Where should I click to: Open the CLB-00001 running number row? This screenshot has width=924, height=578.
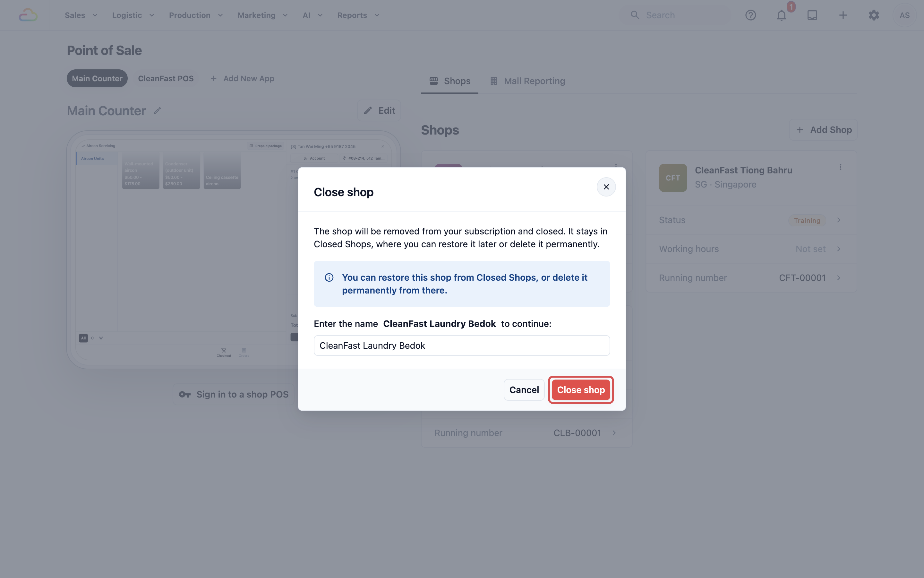click(x=526, y=433)
